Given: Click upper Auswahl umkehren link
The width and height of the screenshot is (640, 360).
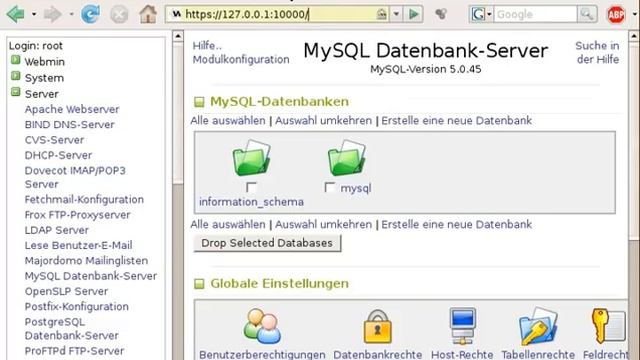Looking at the screenshot, I should click(323, 121).
